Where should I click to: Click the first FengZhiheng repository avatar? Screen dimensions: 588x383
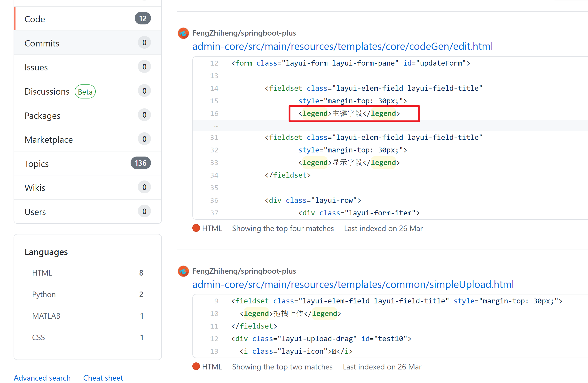pyautogui.click(x=183, y=33)
